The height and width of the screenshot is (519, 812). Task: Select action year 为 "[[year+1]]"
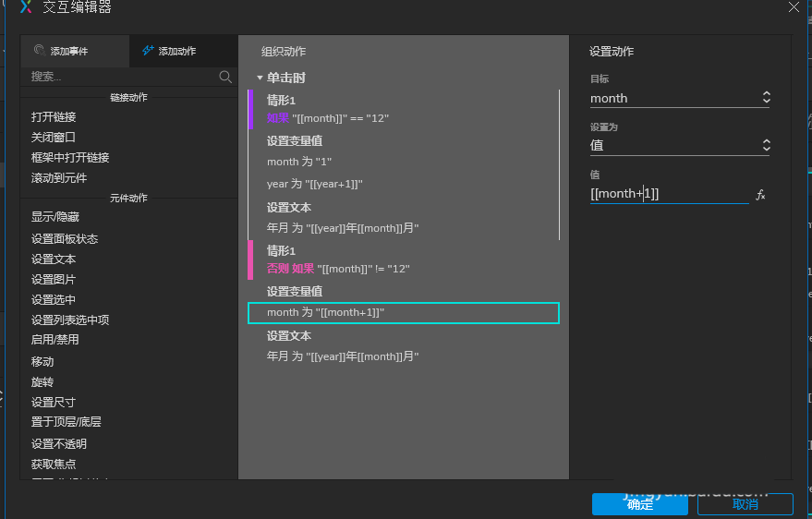tap(315, 184)
